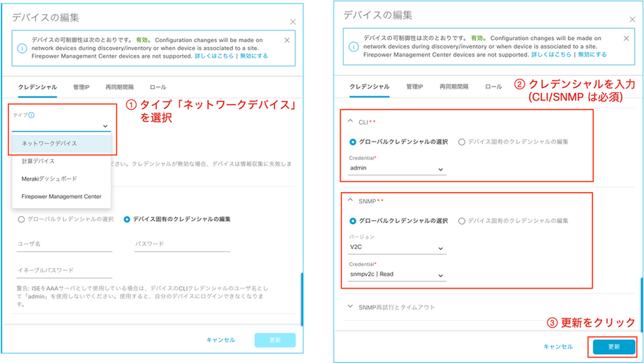Click the 更新 button in left dialog
This screenshot has width=644, height=363.
coord(274,340)
